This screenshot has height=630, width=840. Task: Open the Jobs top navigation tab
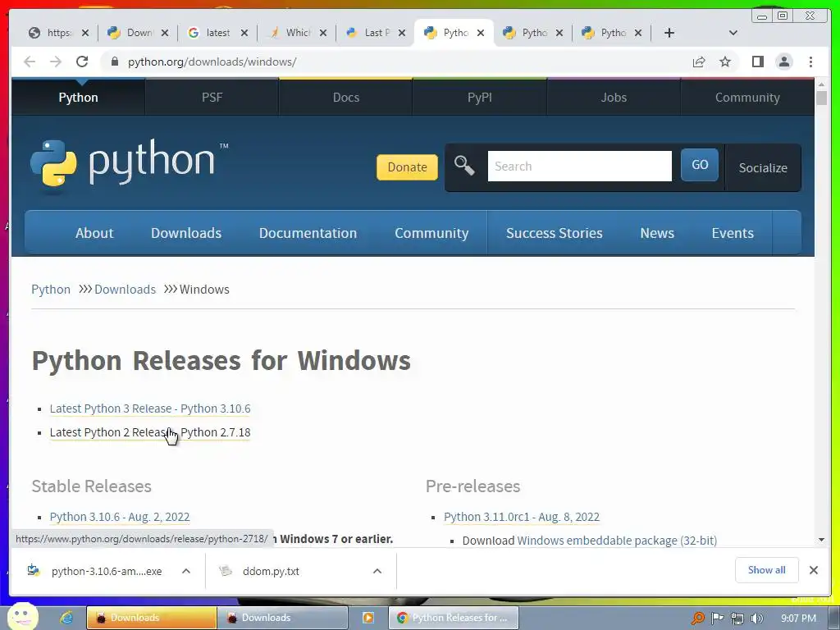click(x=614, y=98)
